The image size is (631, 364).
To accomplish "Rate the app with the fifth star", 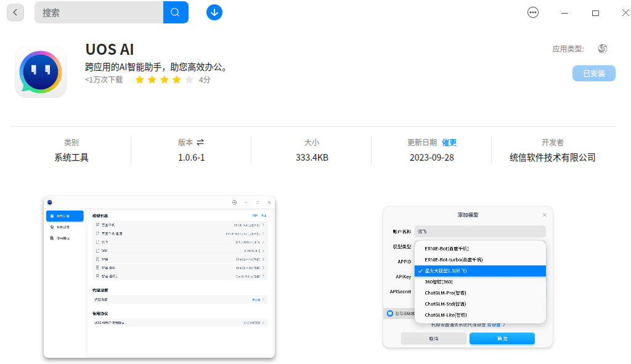I will click(x=189, y=79).
